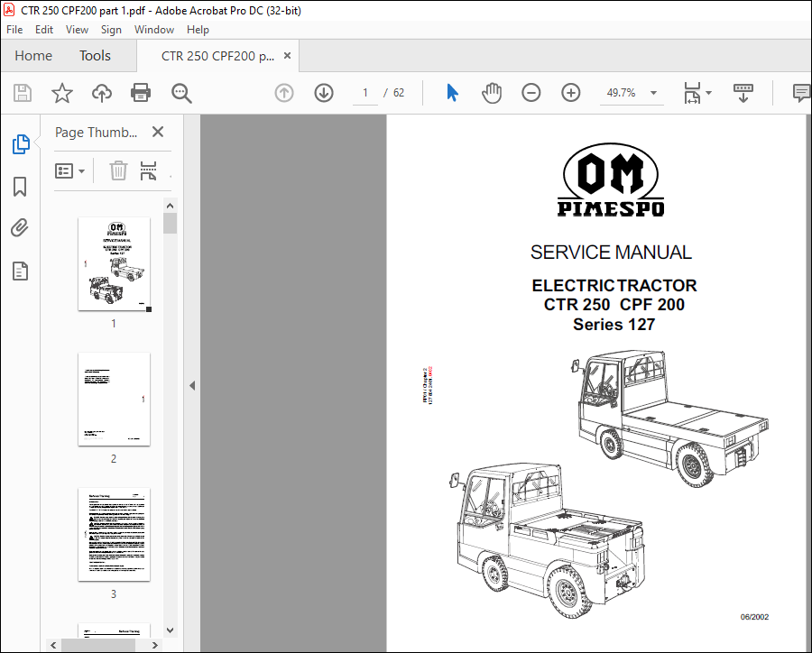Open thumbnail options dropdown menu
This screenshot has height=653, width=812.
[69, 170]
